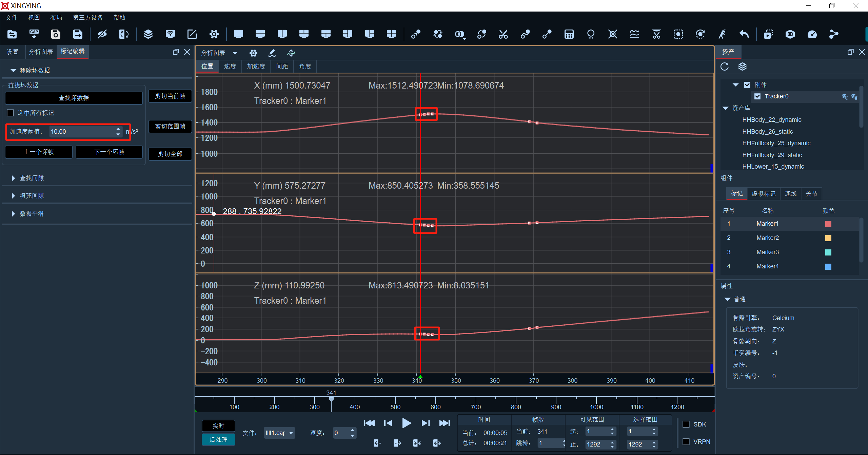Click the refresh icon in the assets panel

(725, 67)
